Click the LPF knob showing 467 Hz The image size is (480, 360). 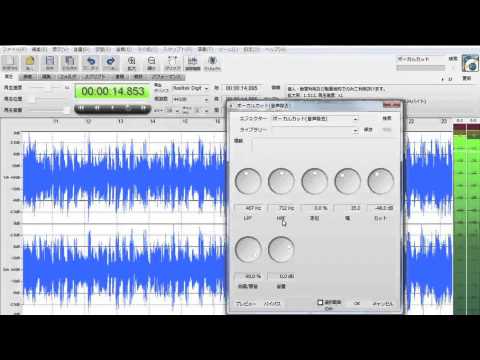(x=248, y=181)
